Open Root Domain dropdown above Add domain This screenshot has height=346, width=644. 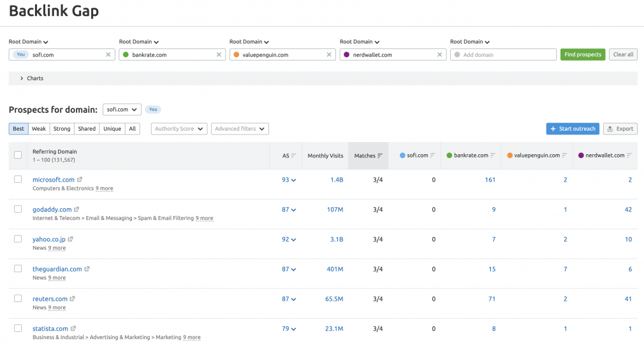[470, 42]
